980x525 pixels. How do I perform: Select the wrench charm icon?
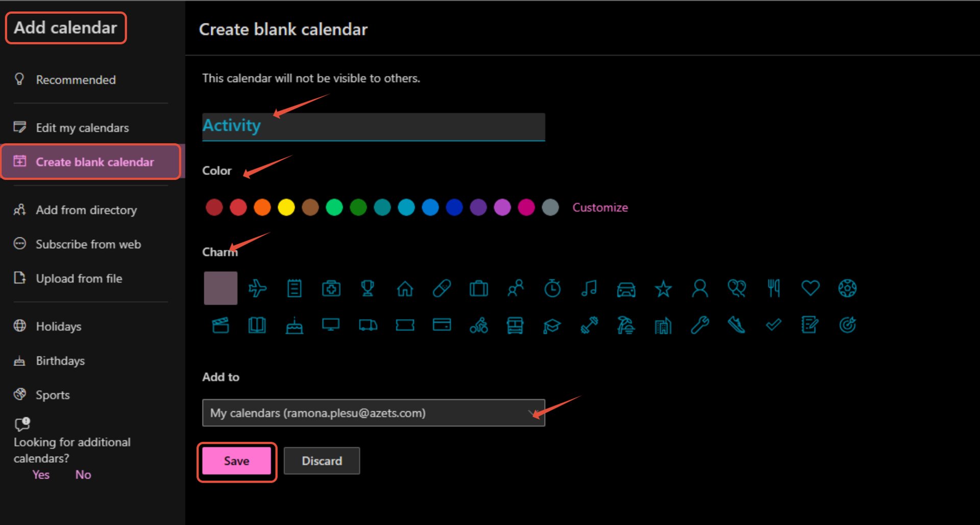tap(700, 325)
